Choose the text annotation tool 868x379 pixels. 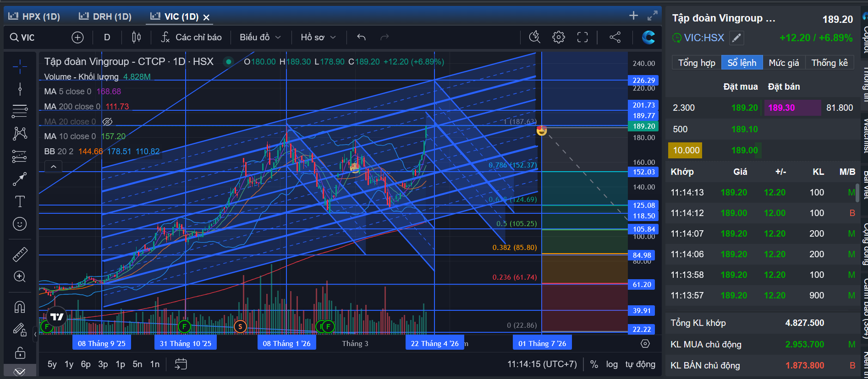click(20, 201)
